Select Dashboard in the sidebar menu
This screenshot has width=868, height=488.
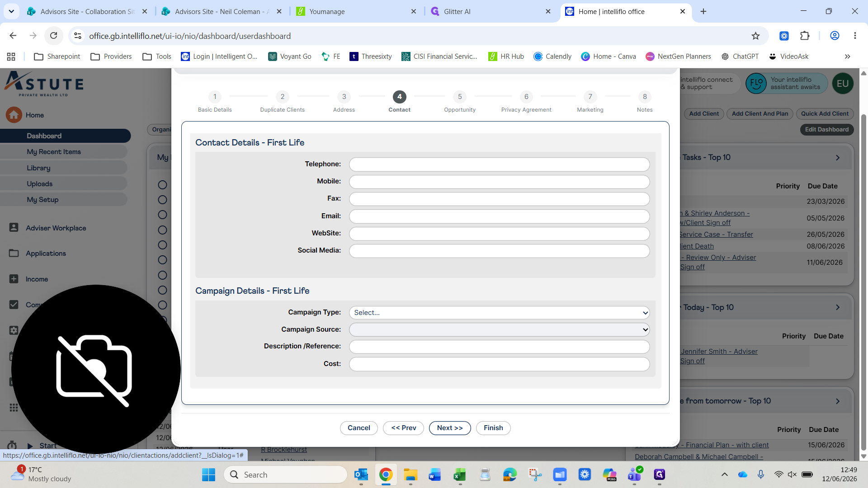coord(65,136)
